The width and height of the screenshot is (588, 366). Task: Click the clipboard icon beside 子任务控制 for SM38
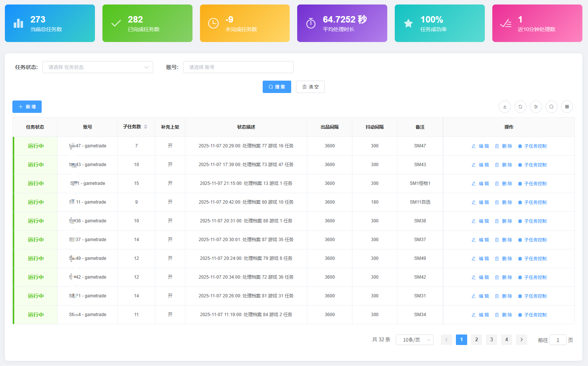pyautogui.click(x=519, y=221)
